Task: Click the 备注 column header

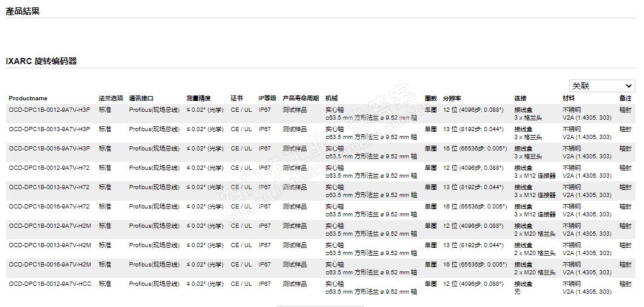Action: (x=625, y=99)
